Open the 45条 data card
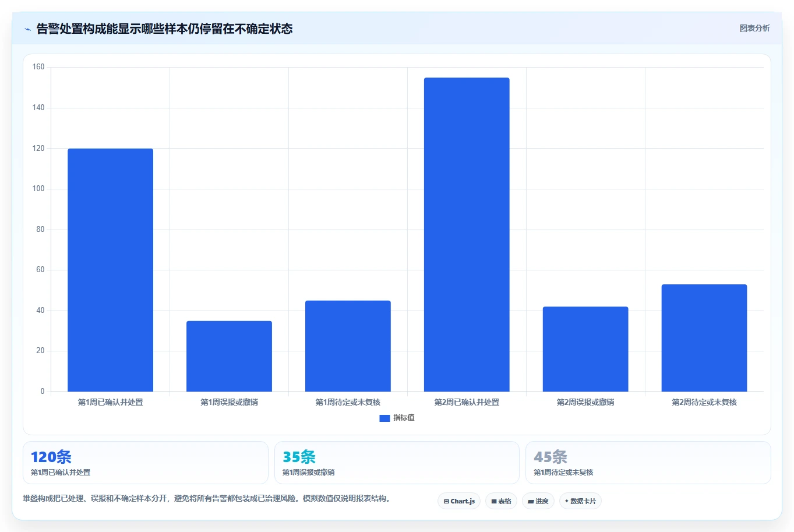The height and width of the screenshot is (532, 794). [648, 463]
